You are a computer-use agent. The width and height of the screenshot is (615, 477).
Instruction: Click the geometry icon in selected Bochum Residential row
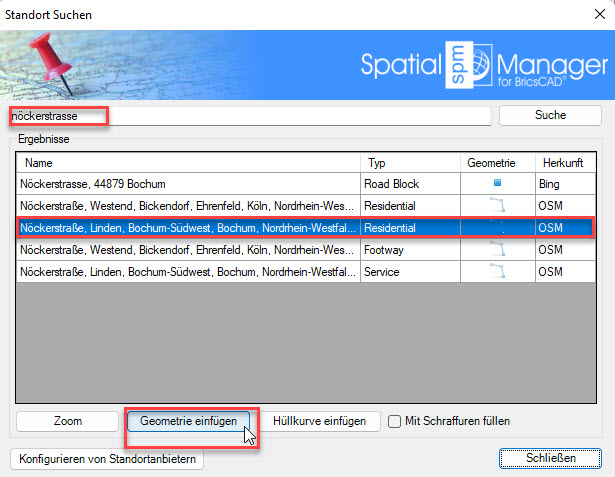(497, 228)
